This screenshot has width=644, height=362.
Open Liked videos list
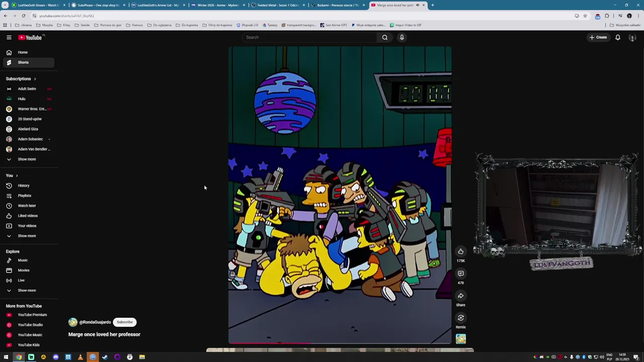pos(29,216)
